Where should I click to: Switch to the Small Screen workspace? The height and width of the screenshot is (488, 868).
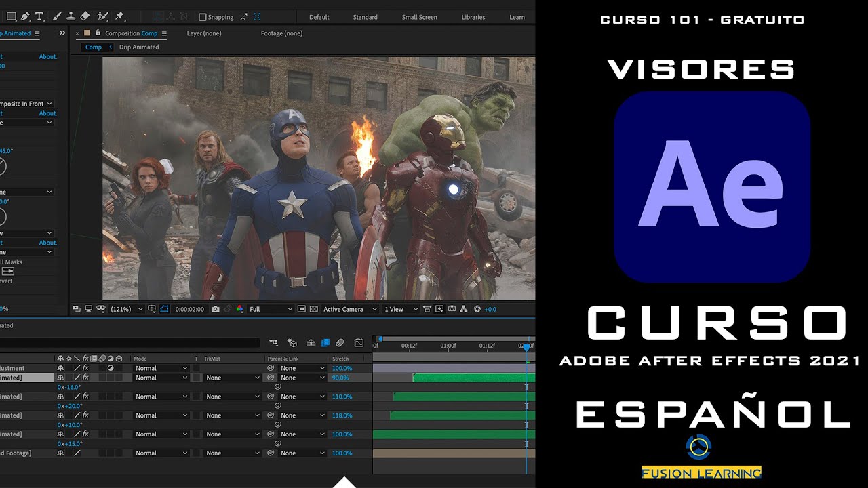pyautogui.click(x=419, y=17)
